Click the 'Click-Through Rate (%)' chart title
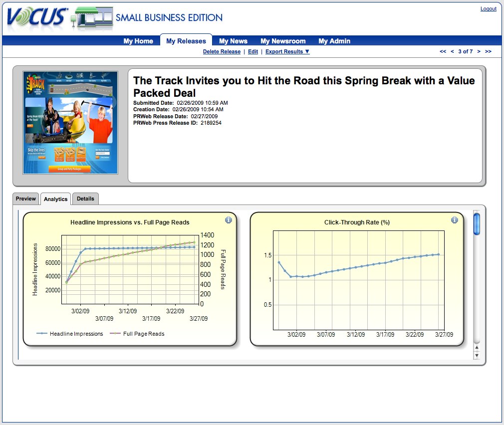 point(357,222)
